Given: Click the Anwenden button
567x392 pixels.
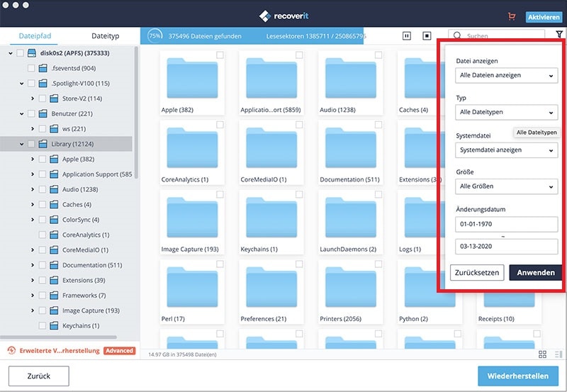Looking at the screenshot, I should pos(536,273).
